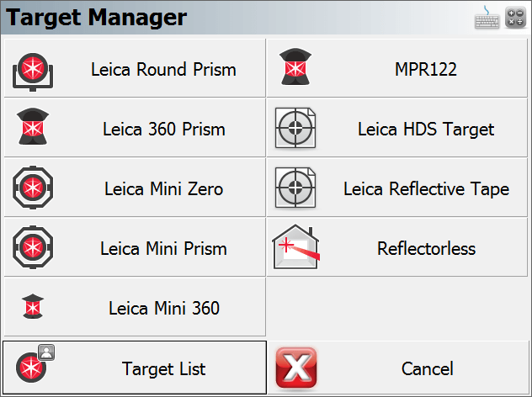This screenshot has width=532, height=397.
Task: Click the Leica HDS Target crosshair icon
Action: coord(295,128)
